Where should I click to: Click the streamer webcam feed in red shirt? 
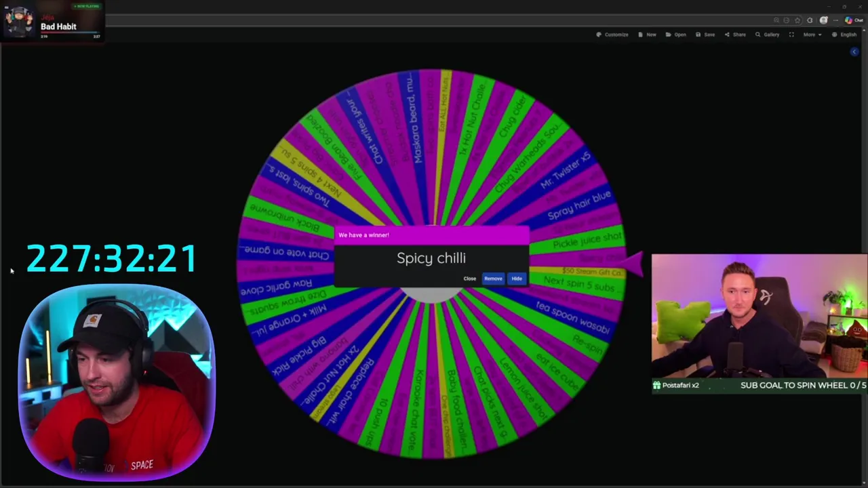point(117,383)
